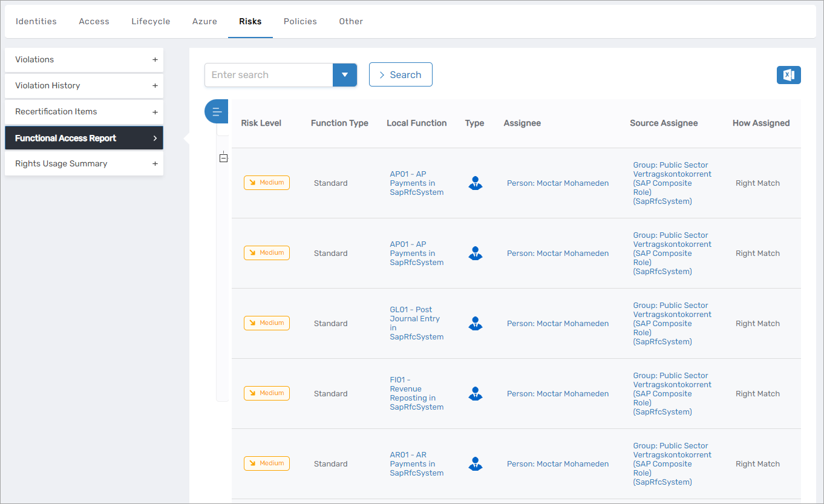Open GL01 - Post Journal Entry link

click(x=416, y=323)
